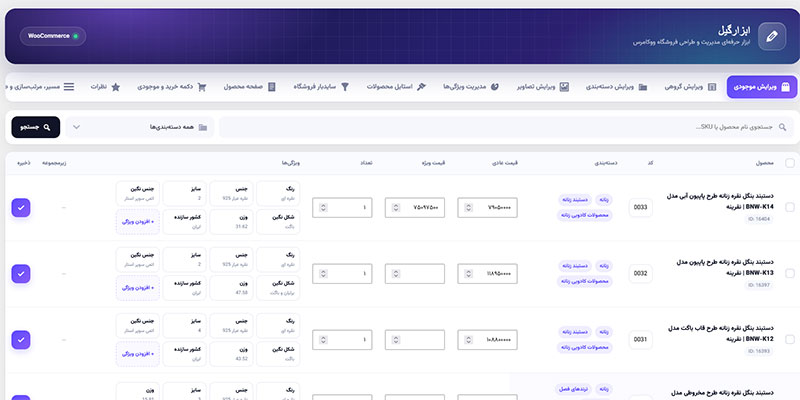Click the sale price stepper for product 0033
Image resolution: width=800 pixels, height=400 pixels.
(x=396, y=208)
